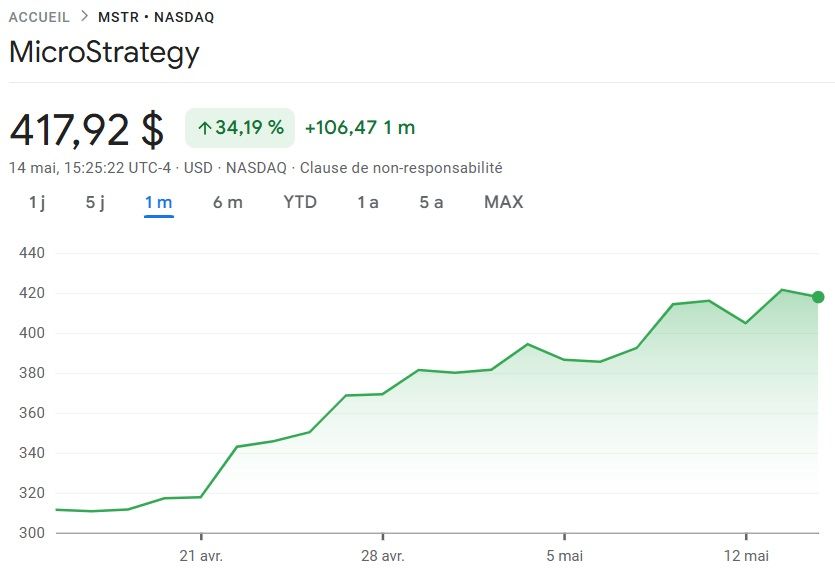Click the green endpoint dot on chart
Screen dimensions: 835x583
tap(818, 297)
